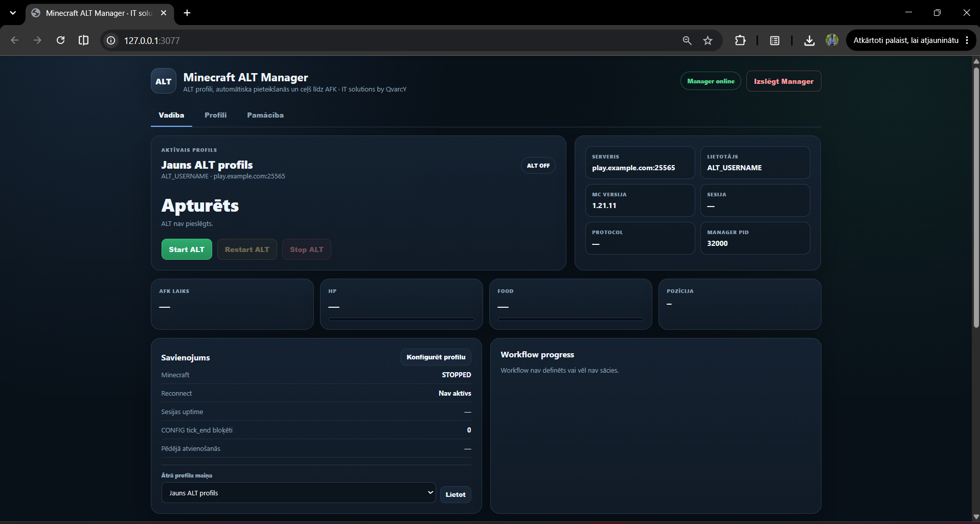
Task: Click the FOOD progress bar
Action: (x=571, y=320)
